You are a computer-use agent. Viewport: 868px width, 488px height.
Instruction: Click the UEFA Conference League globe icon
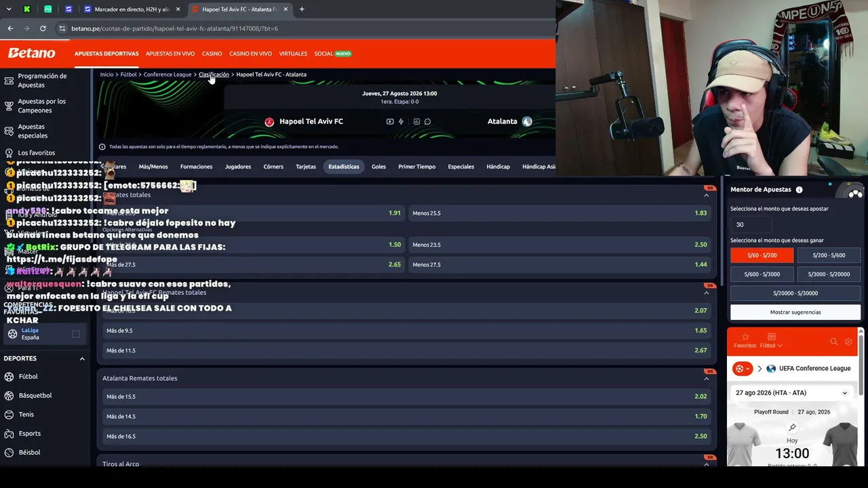coord(771,369)
